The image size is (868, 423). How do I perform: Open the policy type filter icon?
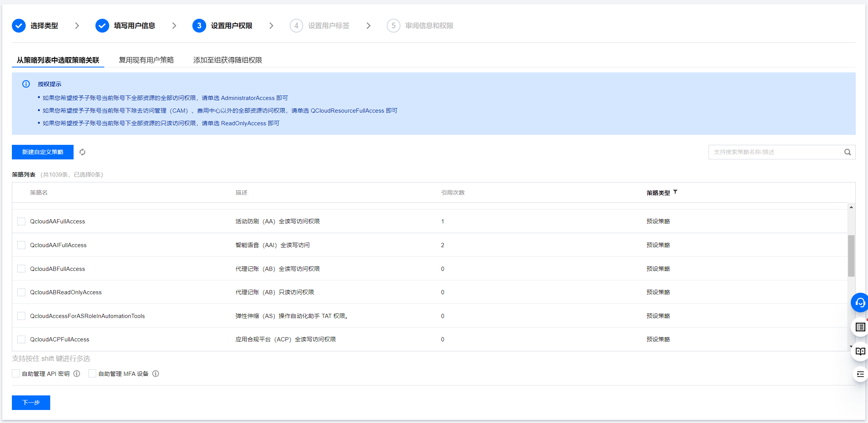(675, 192)
